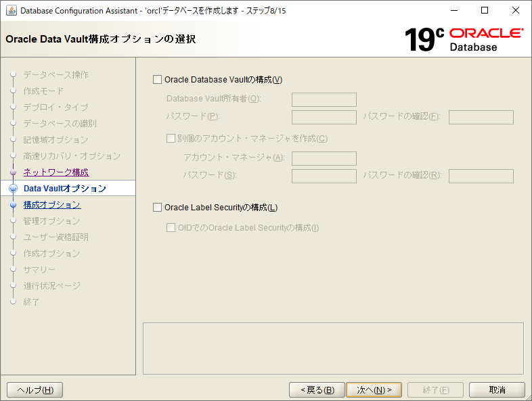Cancel the wizard with 取消 button
532x401 pixels.
(497, 390)
